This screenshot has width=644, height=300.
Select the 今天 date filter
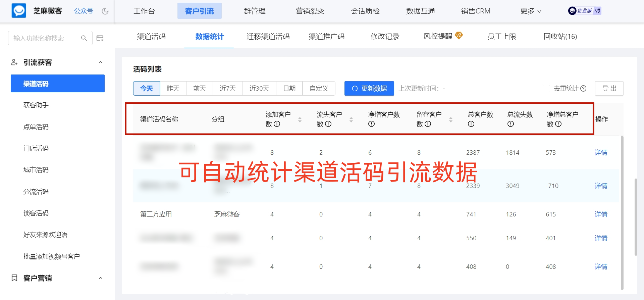[147, 88]
